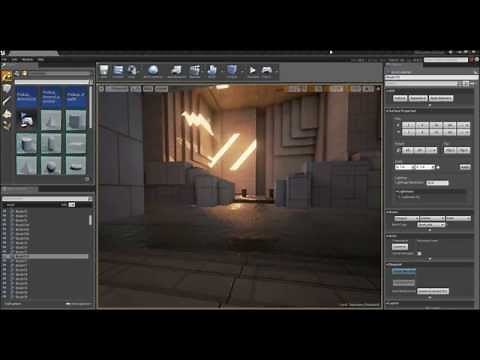This screenshot has width=480, height=360.
Task: Open the Blueprints toolbar icon
Action: pos(176,70)
